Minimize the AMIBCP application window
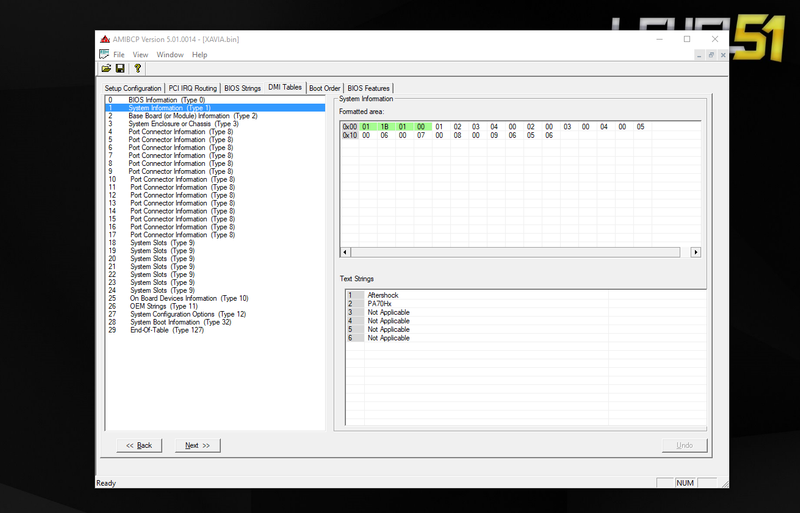800x513 pixels. tap(660, 39)
